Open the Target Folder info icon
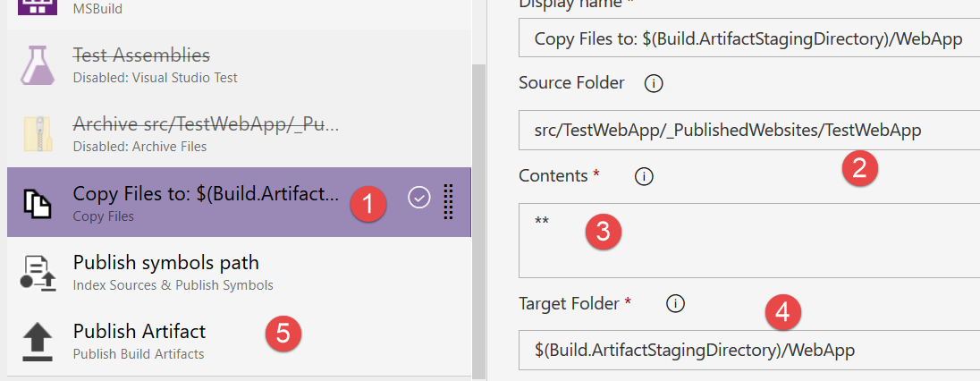 pos(676,304)
